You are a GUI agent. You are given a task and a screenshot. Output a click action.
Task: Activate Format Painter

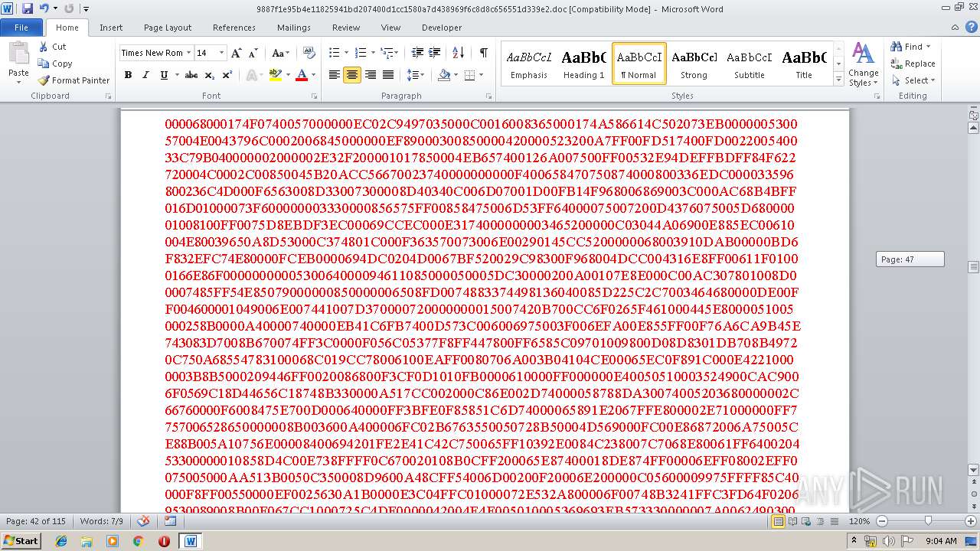73,80
